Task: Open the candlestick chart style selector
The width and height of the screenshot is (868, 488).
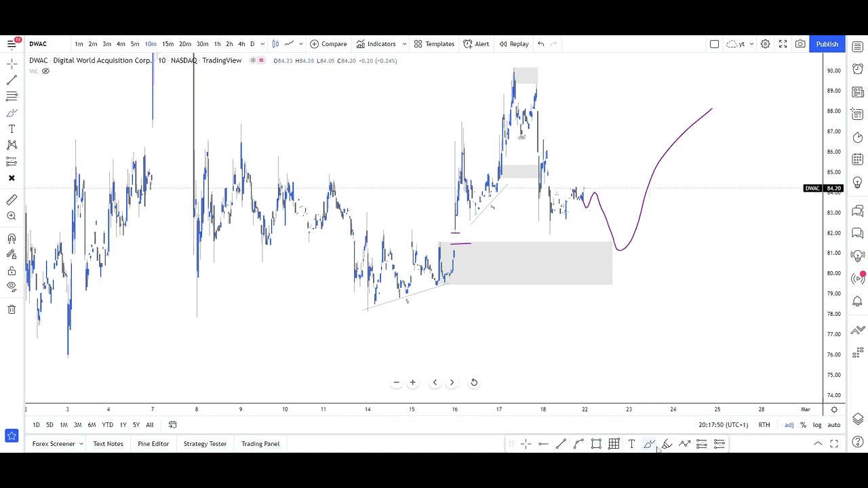Action: (x=275, y=44)
